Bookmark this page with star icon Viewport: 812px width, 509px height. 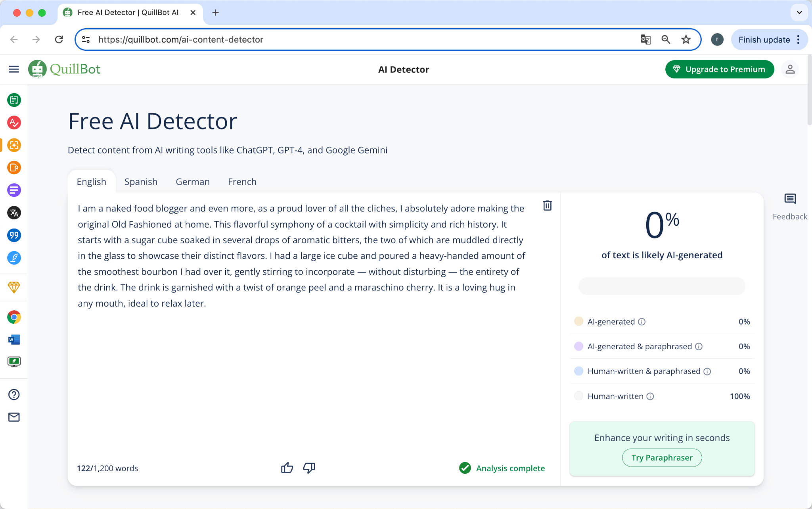click(x=686, y=40)
